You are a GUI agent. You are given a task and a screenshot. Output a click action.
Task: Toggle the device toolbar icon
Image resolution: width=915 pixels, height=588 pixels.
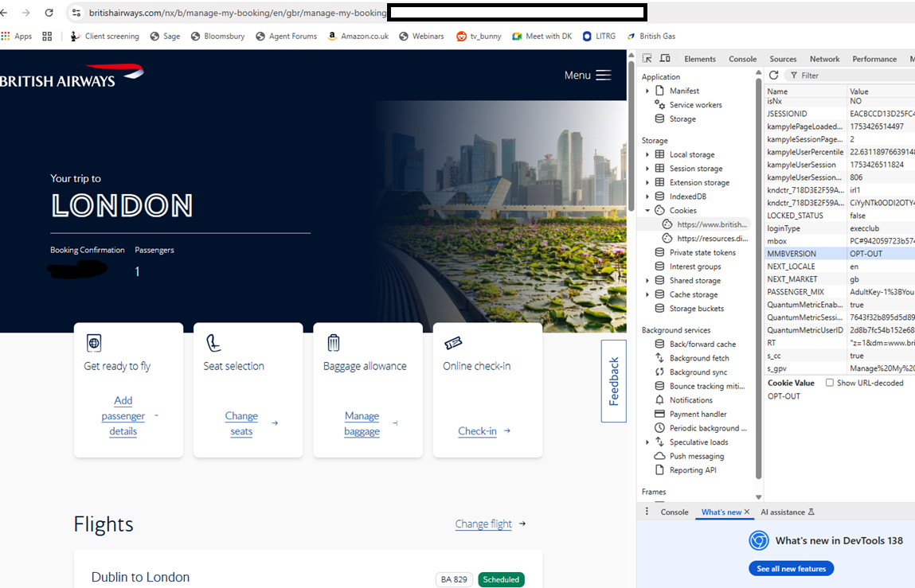[665, 58]
